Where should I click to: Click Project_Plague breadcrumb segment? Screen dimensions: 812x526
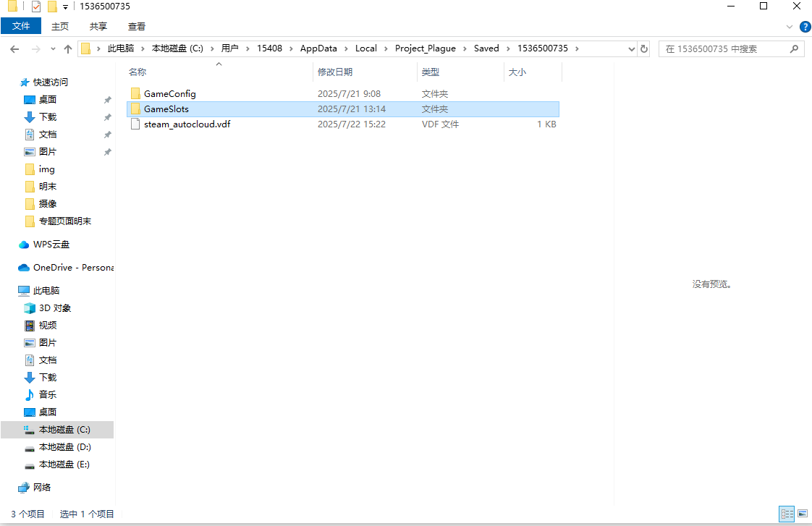425,48
